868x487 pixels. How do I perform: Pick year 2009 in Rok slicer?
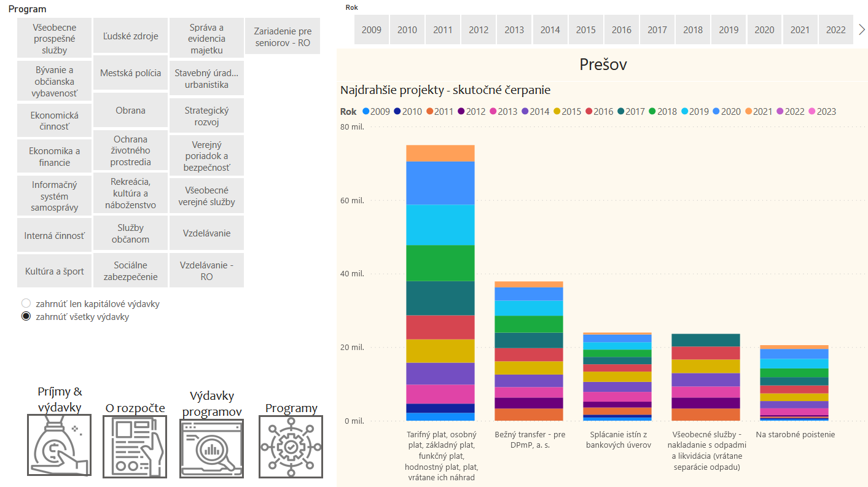(x=371, y=29)
